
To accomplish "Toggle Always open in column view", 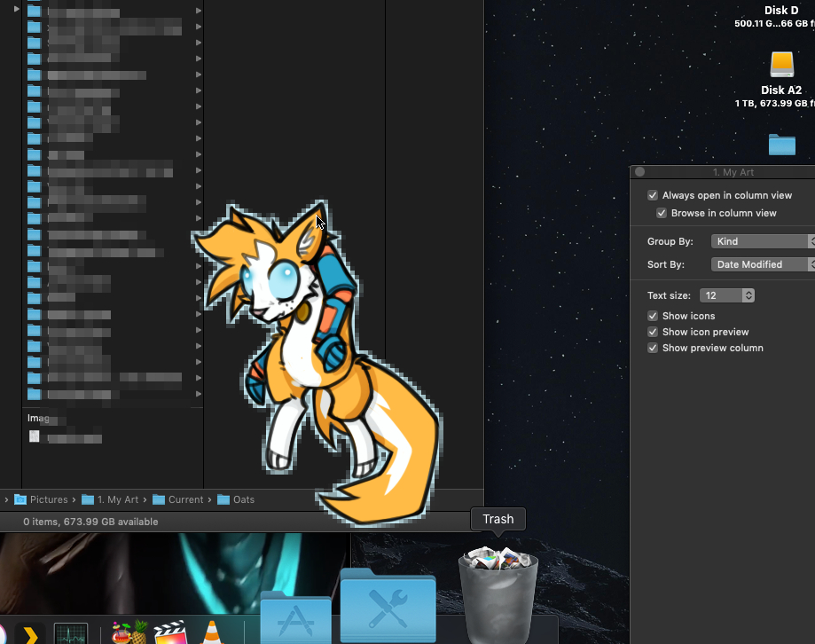I will pos(653,195).
